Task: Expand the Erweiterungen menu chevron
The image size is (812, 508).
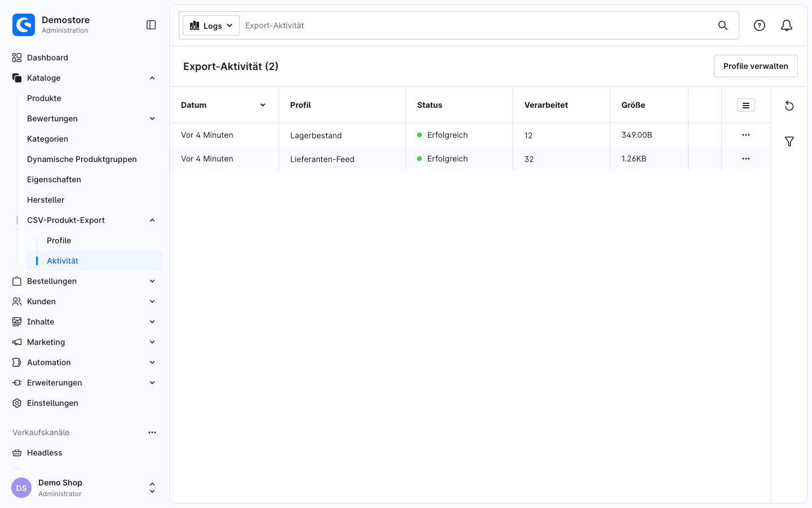Action: click(x=152, y=383)
